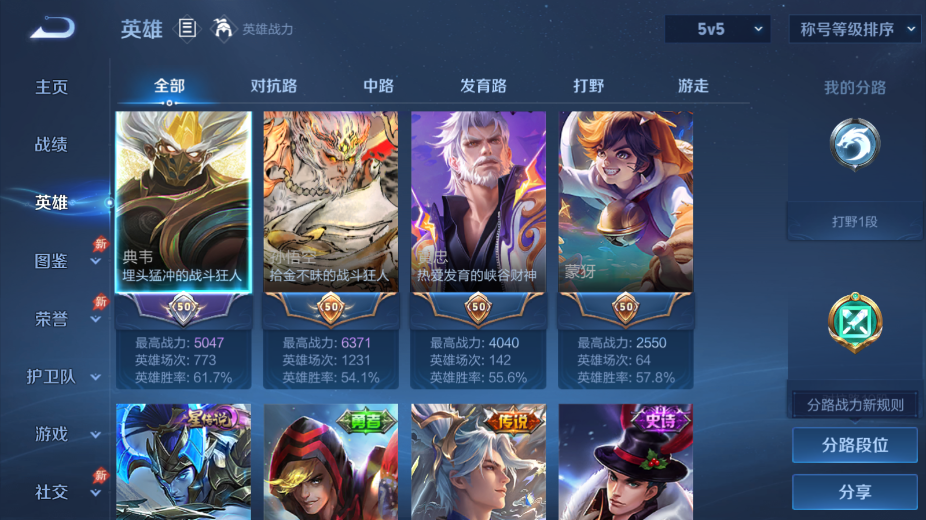Click the 分路段位 button
The height and width of the screenshot is (520, 926).
[855, 445]
